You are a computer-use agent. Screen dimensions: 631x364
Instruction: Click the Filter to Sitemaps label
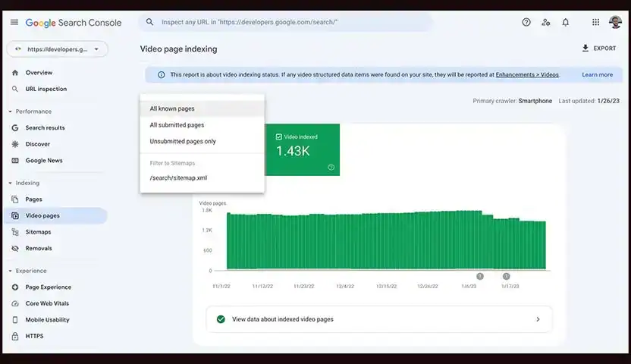tap(172, 163)
